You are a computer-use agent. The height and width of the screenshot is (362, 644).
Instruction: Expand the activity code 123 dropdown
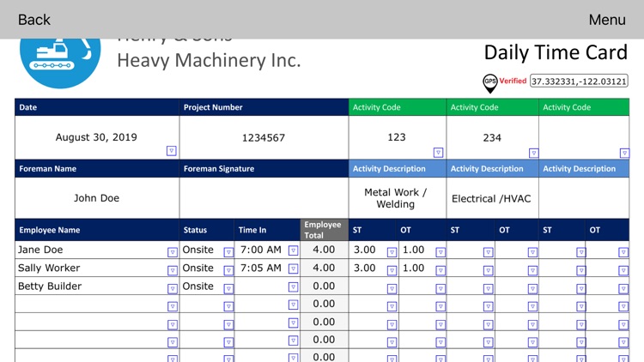click(438, 153)
